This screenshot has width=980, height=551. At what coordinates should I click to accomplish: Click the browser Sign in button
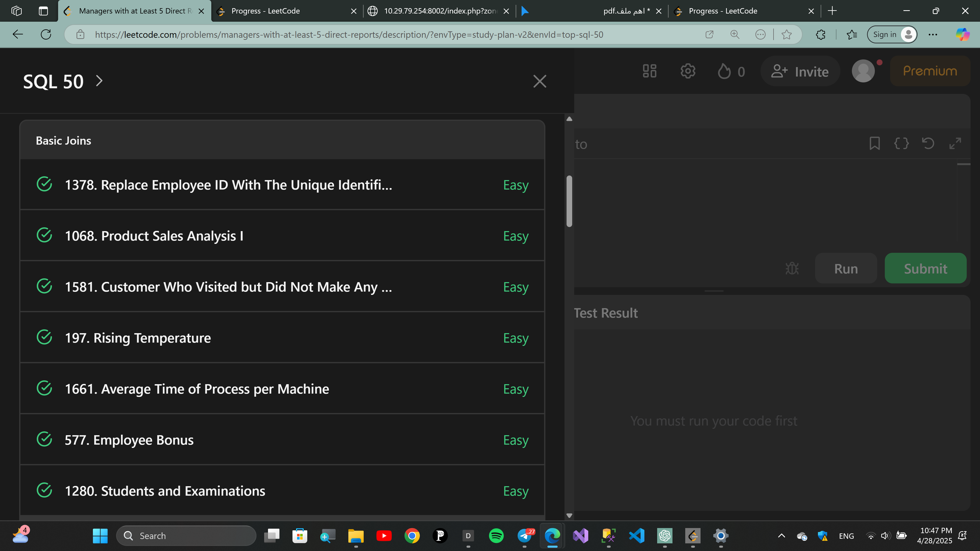point(892,34)
